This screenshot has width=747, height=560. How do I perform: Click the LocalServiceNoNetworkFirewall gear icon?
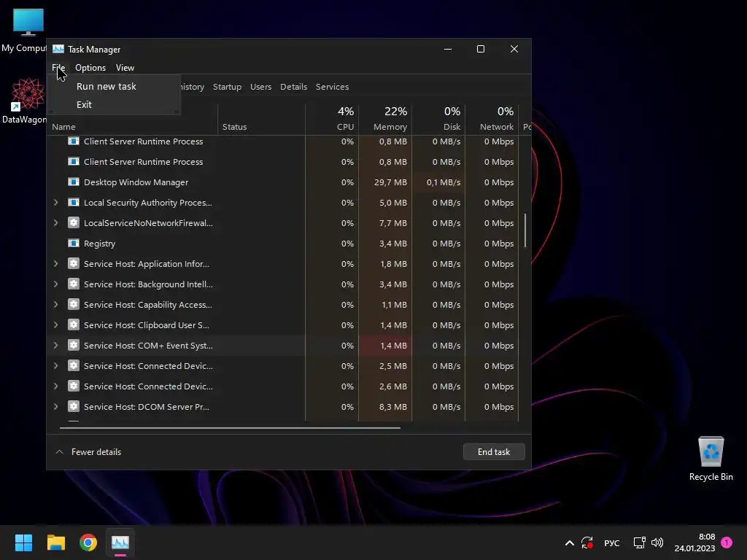(x=74, y=223)
